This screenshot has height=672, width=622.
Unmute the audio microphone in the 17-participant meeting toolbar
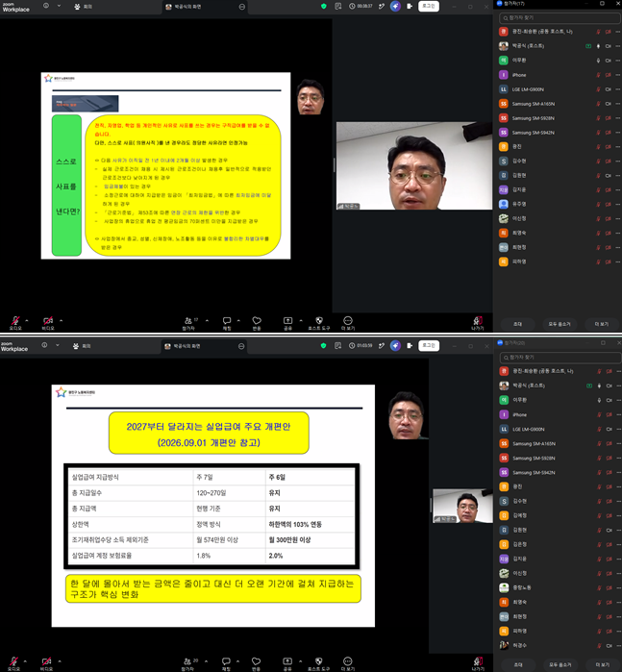click(15, 320)
